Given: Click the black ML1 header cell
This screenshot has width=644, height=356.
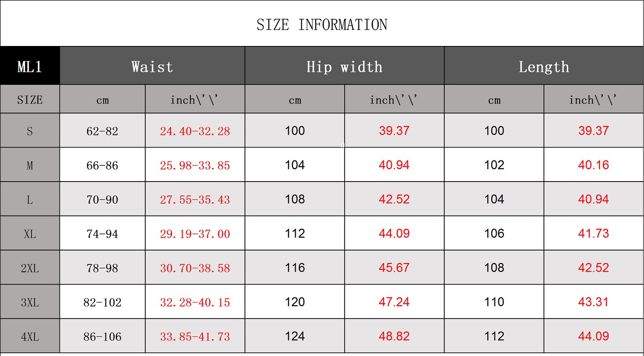Looking at the screenshot, I should [30, 66].
